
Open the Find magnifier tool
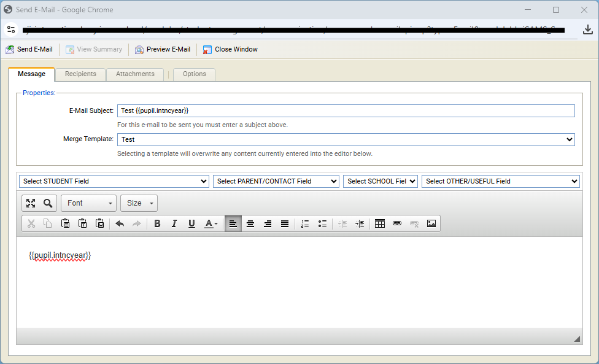click(x=48, y=203)
